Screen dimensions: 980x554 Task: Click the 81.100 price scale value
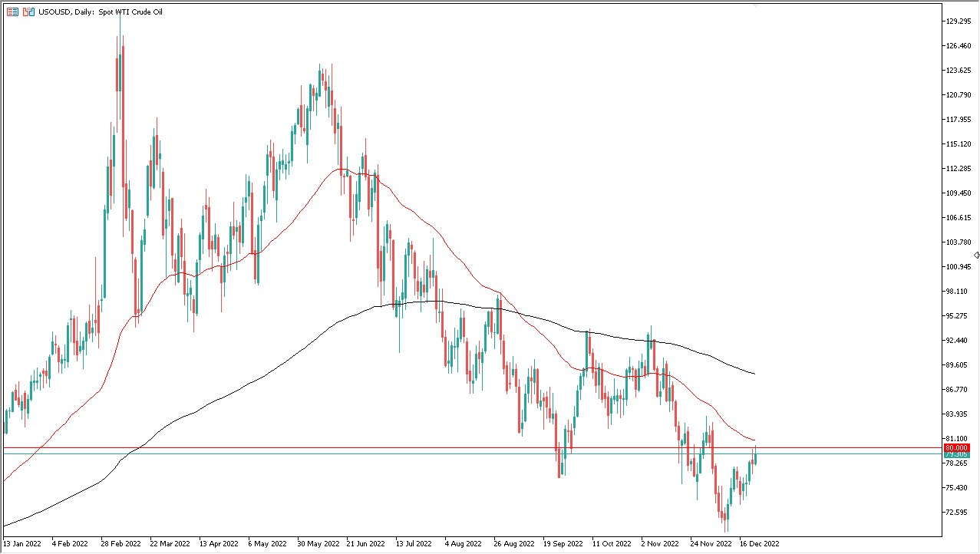(x=958, y=437)
